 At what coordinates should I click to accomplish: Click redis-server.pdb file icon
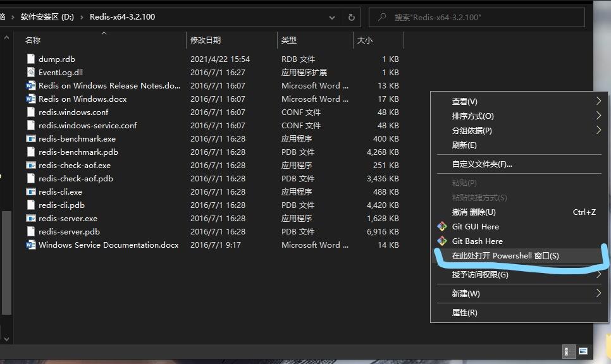tap(31, 231)
